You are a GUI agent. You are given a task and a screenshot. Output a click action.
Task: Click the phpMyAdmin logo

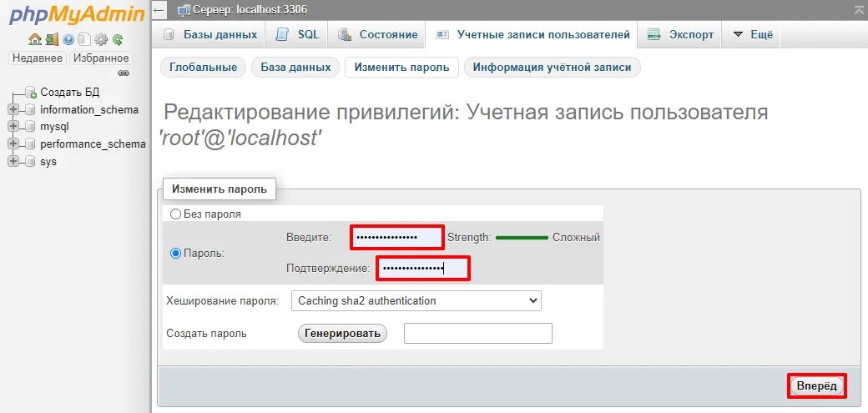click(77, 15)
